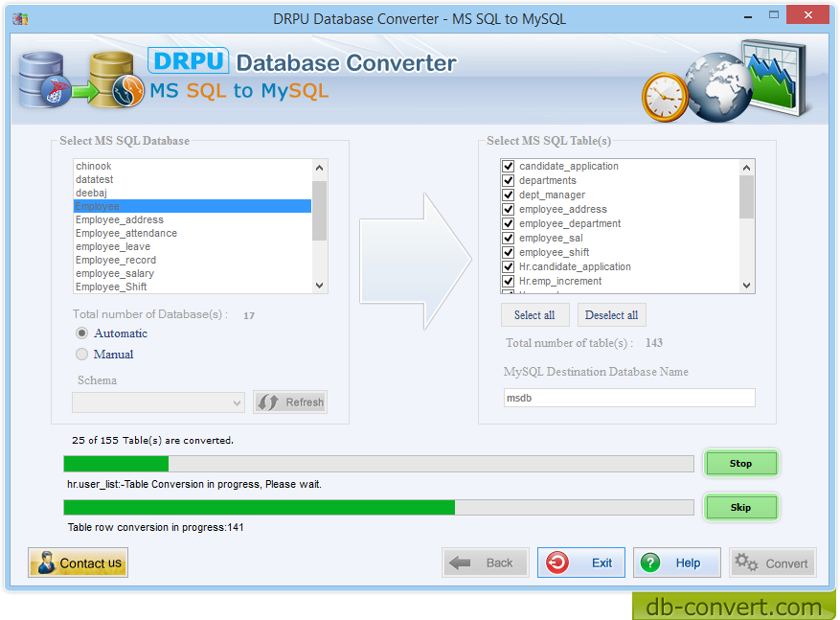Select employee_leave database
The height and width of the screenshot is (620, 840).
[193, 246]
